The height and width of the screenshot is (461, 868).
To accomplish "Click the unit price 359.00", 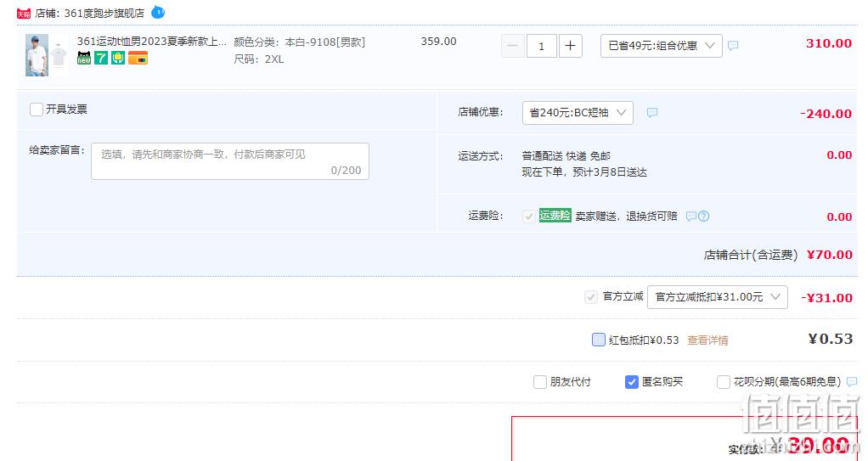I will coord(438,42).
